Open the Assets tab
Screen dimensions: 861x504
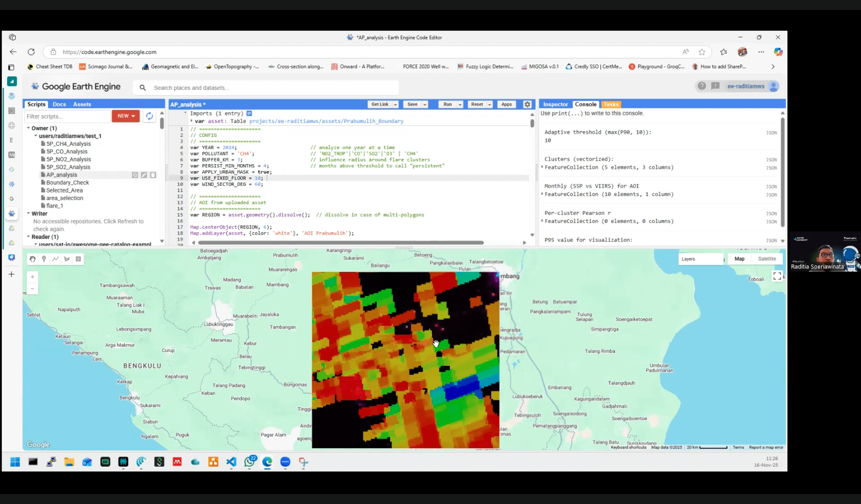click(x=82, y=104)
